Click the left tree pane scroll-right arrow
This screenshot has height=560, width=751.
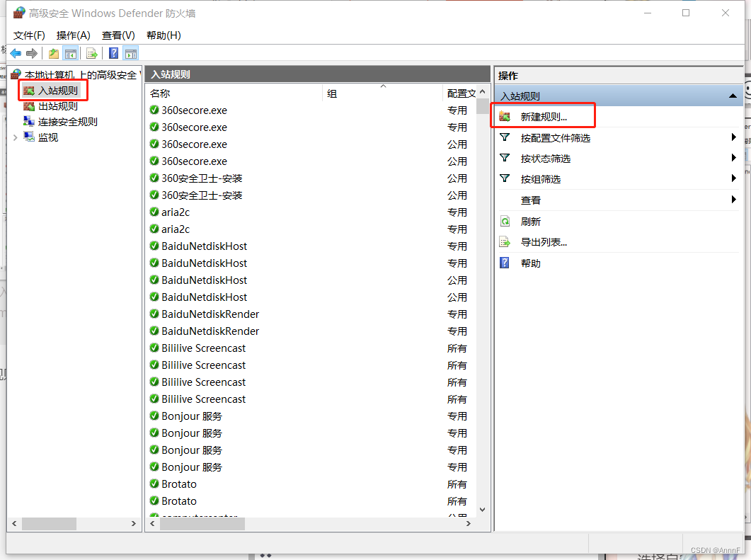(134, 524)
